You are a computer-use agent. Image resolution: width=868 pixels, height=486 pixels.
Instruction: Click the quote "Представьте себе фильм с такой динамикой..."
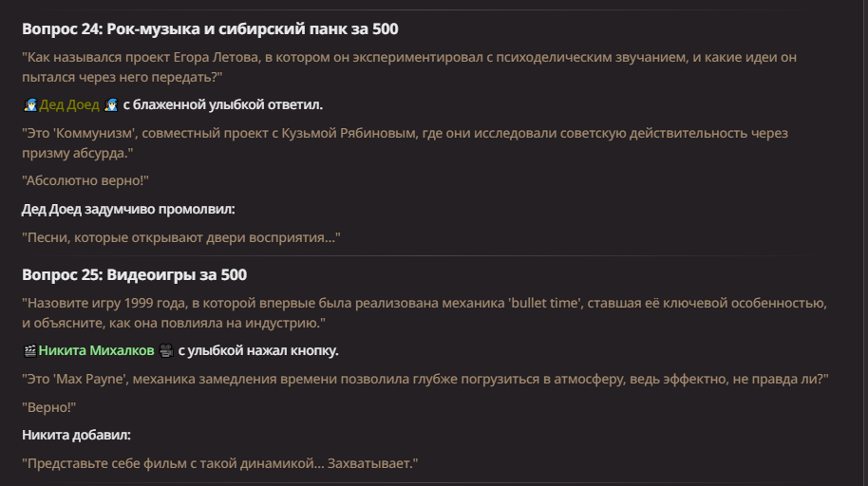(x=219, y=463)
